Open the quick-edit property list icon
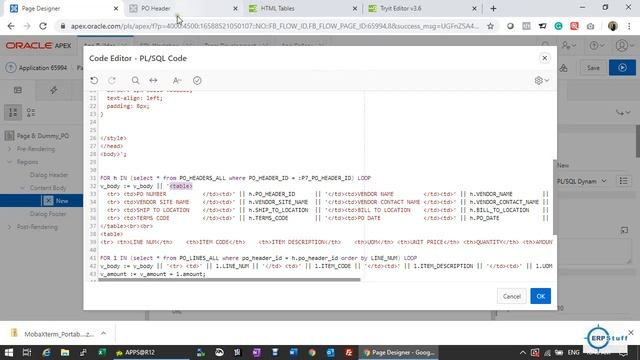The image size is (640, 360). [x=623, y=181]
